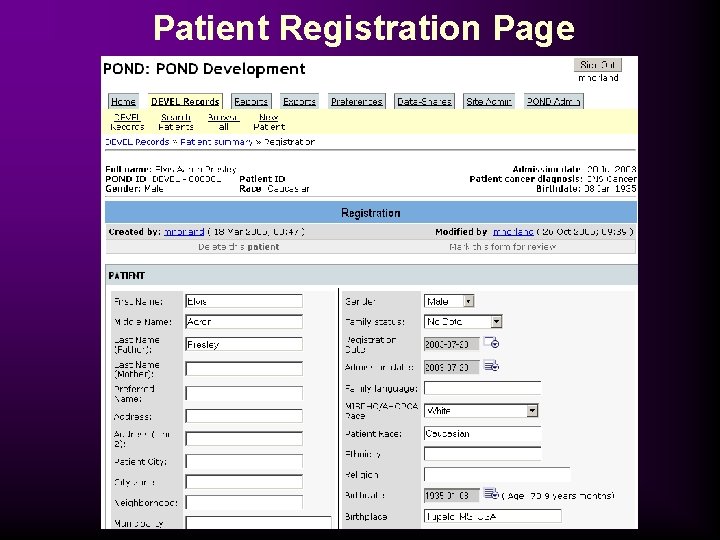Click the Admission date field
Viewport: 720px width, 540px height.
coord(451,367)
